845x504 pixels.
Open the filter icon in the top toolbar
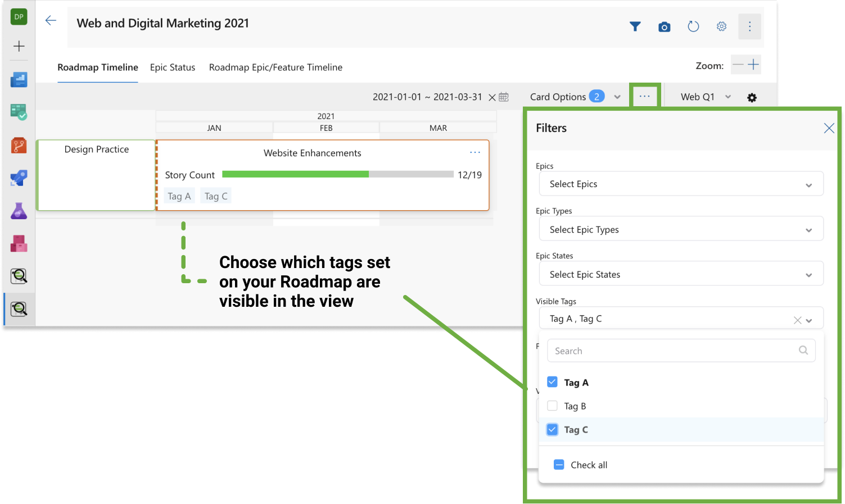coord(635,26)
